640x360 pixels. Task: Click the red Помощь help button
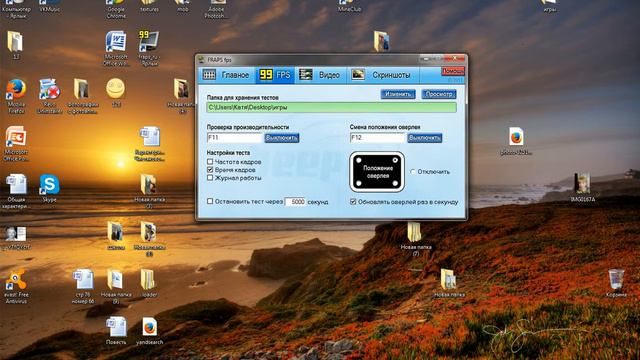point(453,71)
